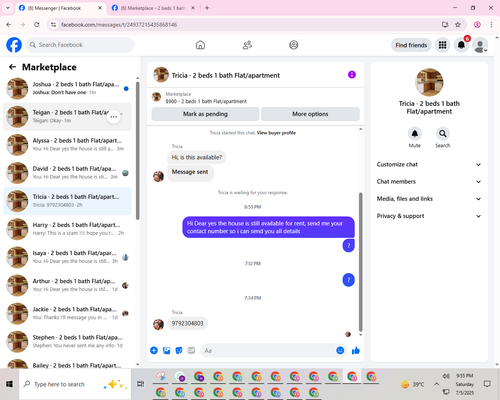Switch to the Marketplace browser tab
This screenshot has width=500, height=400.
click(x=153, y=8)
